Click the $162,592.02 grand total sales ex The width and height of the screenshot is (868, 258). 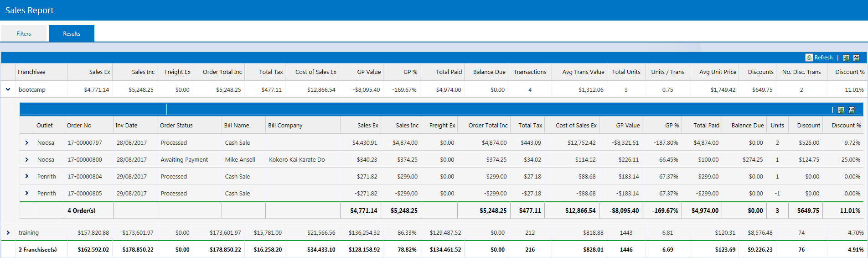click(x=93, y=249)
